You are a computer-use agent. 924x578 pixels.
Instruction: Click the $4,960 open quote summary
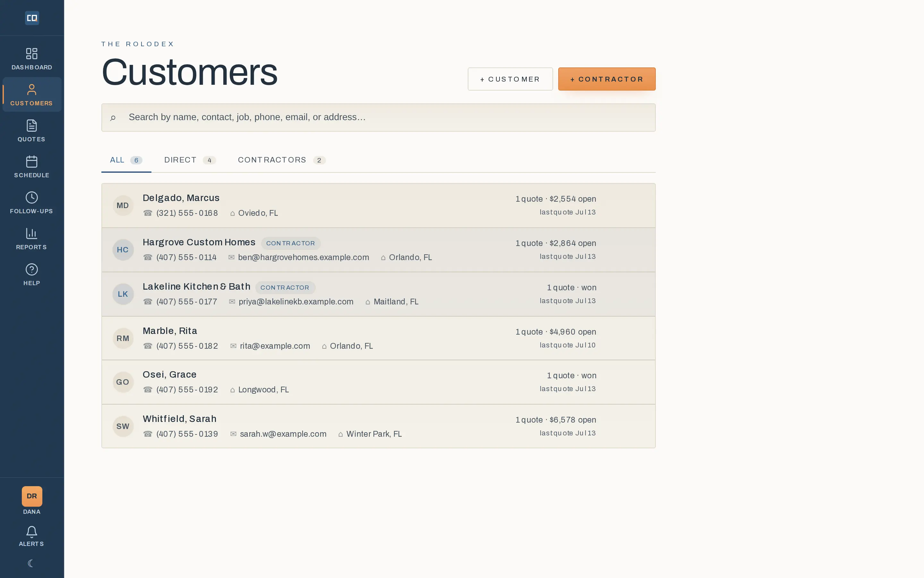556,332
